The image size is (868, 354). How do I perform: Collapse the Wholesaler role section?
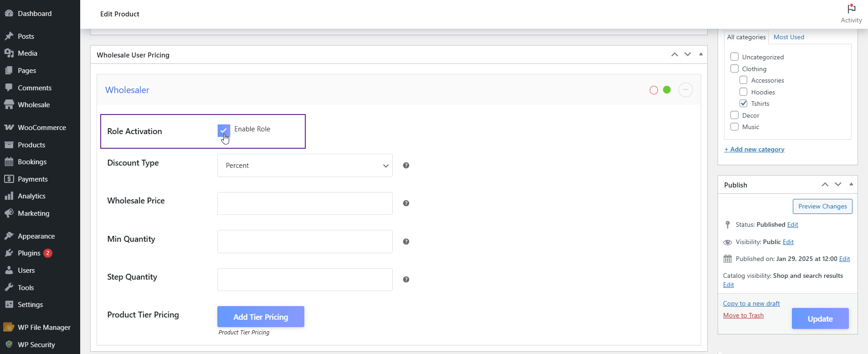[x=686, y=90]
